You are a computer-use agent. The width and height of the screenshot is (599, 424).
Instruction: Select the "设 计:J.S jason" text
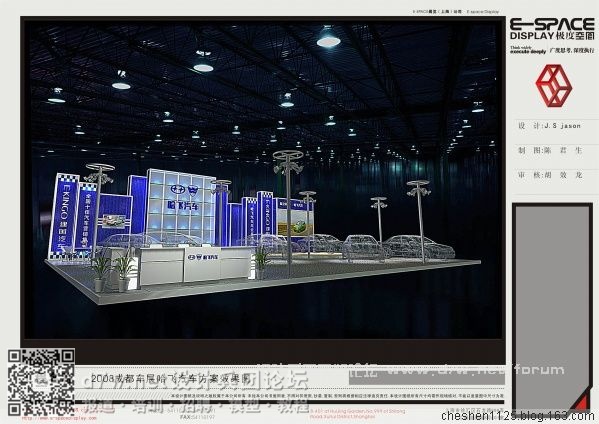549,126
